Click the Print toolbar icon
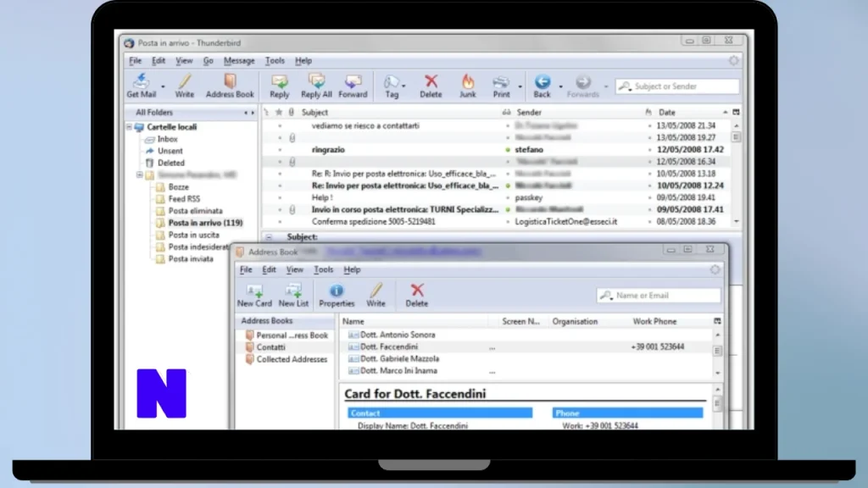Screen dimensions: 868x488 pos(501,86)
